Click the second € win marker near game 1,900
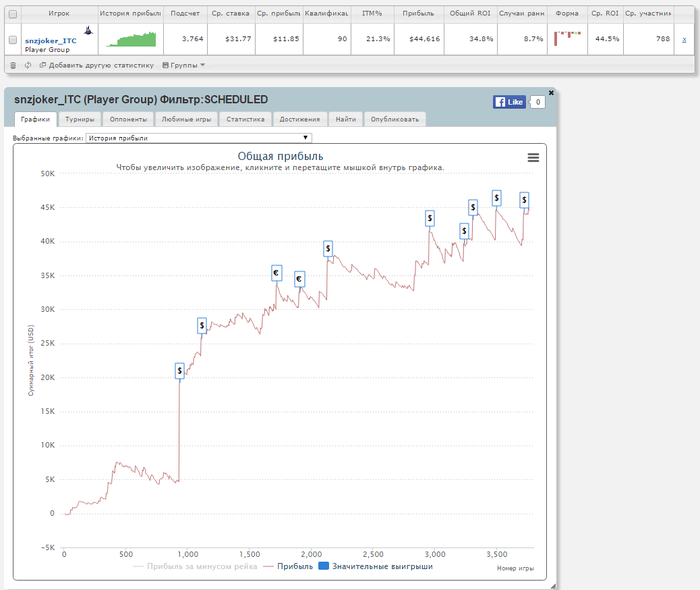The width and height of the screenshot is (700, 590). coord(300,279)
